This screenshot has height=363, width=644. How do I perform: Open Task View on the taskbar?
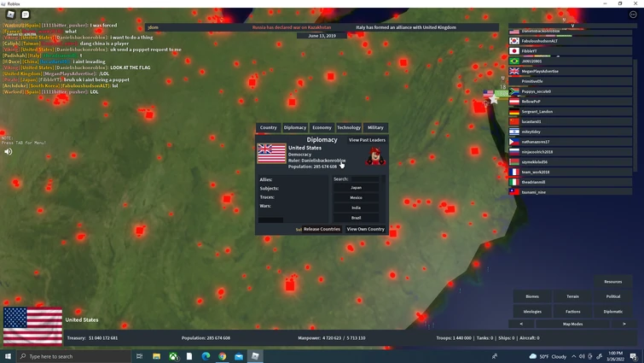(x=139, y=356)
